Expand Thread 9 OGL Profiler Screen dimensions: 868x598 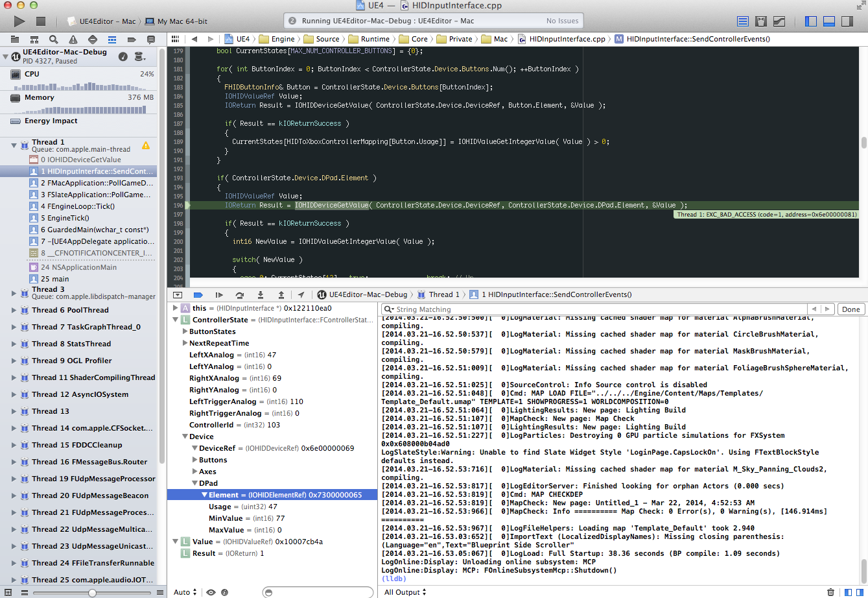15,361
